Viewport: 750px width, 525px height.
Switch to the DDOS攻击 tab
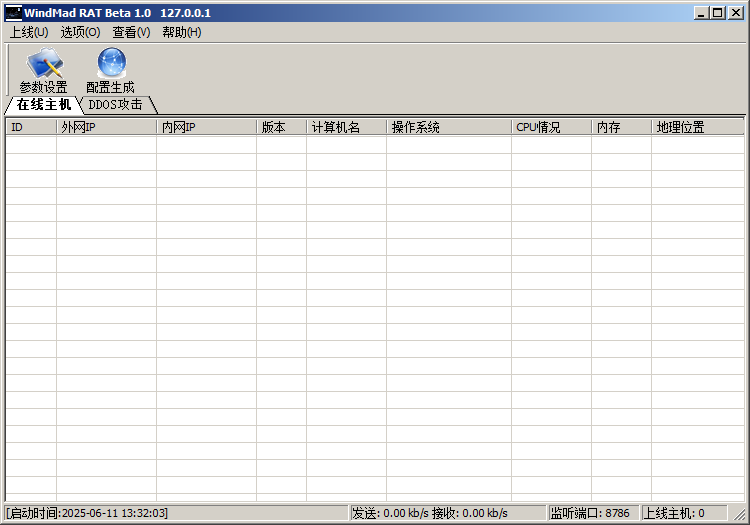point(116,104)
